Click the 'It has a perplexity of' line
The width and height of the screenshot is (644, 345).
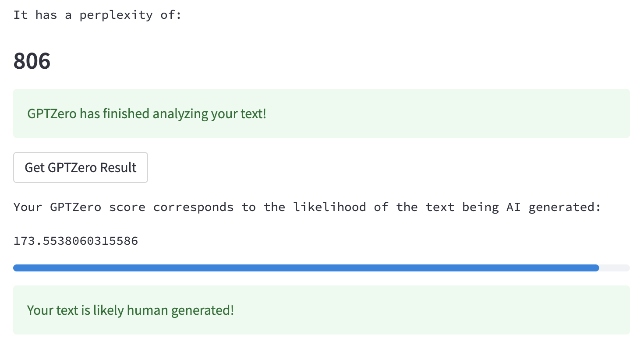point(97,15)
